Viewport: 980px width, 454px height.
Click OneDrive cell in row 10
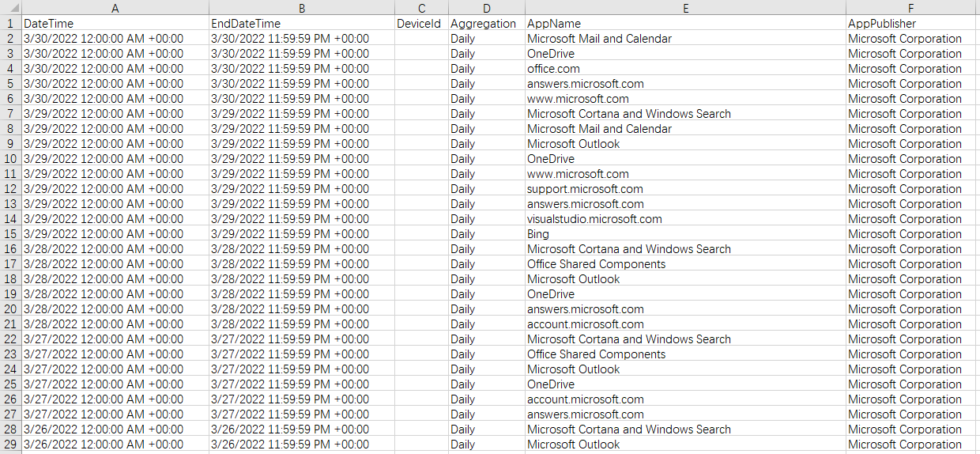pos(685,159)
